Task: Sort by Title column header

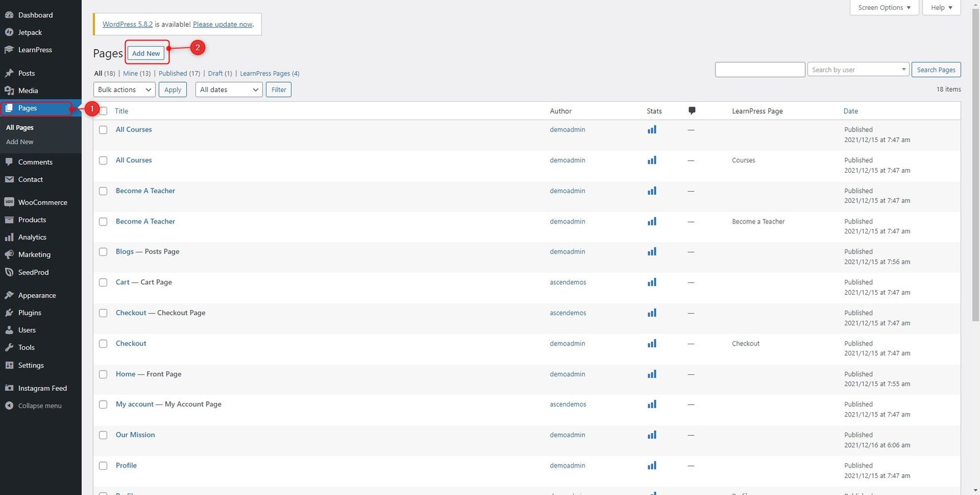Action: pyautogui.click(x=121, y=111)
